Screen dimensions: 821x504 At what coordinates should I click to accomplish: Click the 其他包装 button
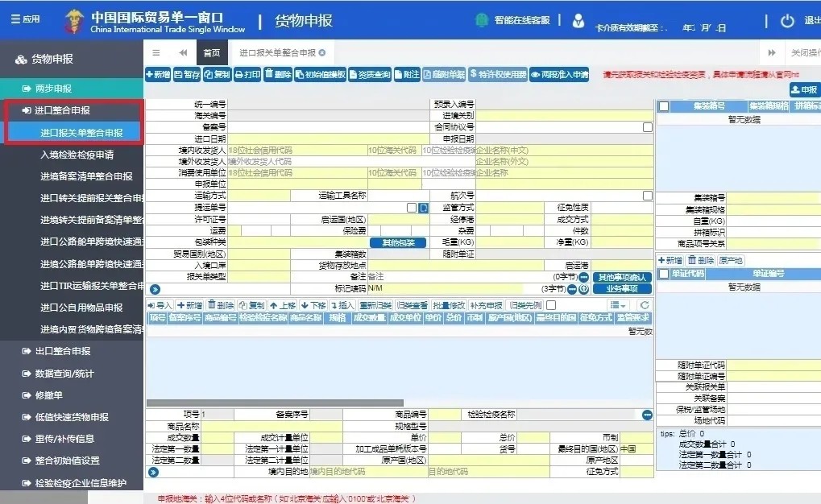click(398, 242)
